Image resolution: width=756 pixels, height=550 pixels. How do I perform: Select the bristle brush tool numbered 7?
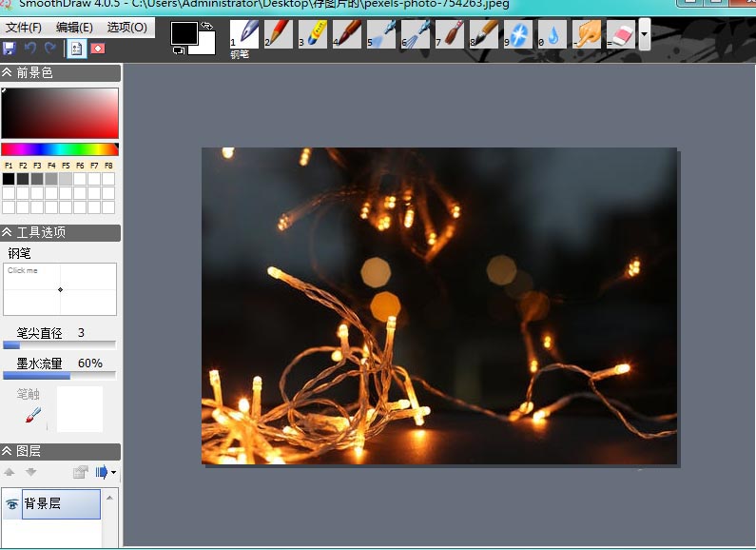[450, 33]
